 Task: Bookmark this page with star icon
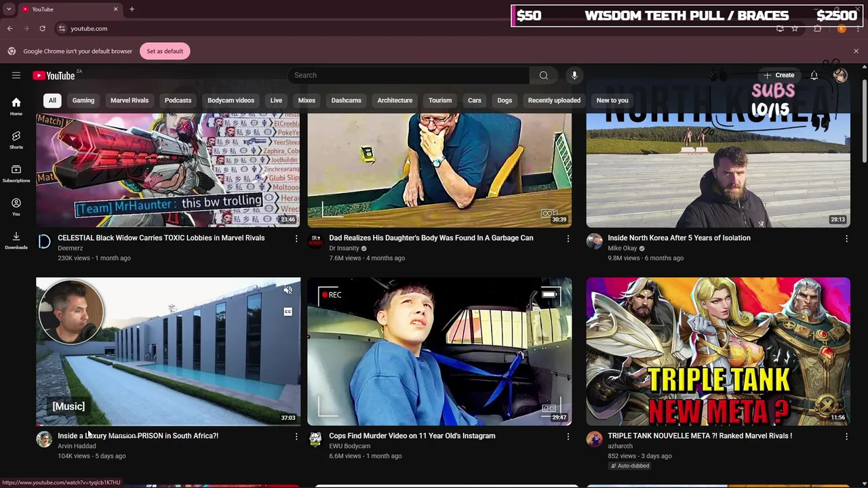pos(795,28)
